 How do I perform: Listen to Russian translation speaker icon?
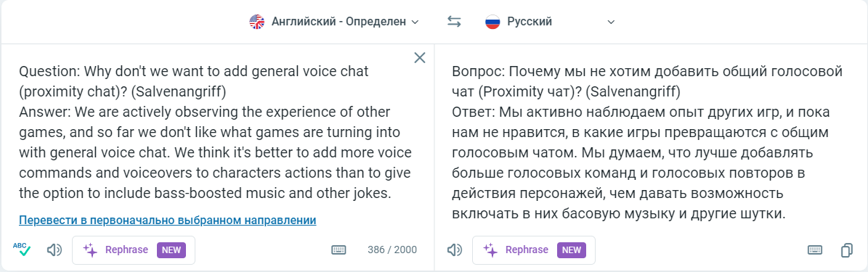pos(454,250)
